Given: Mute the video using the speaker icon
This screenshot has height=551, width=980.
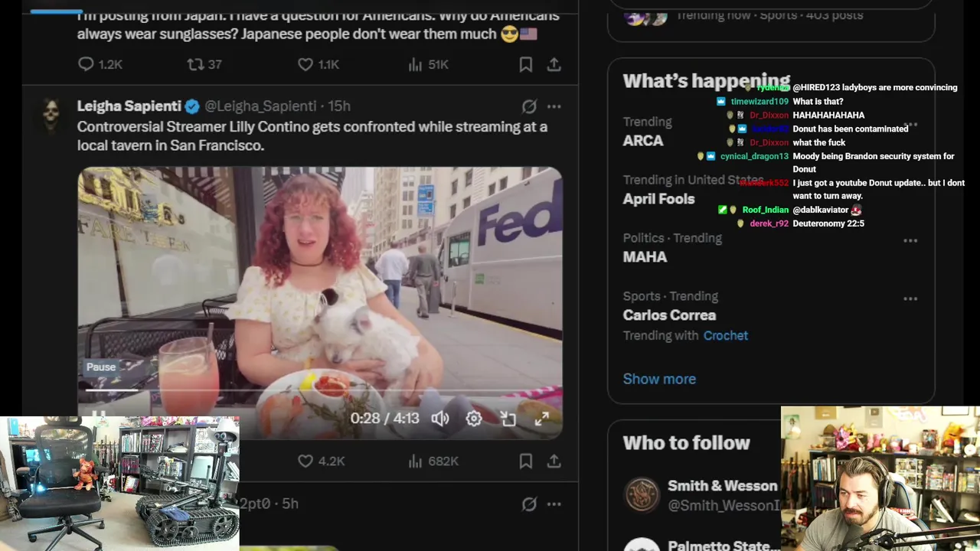Looking at the screenshot, I should click(x=440, y=419).
